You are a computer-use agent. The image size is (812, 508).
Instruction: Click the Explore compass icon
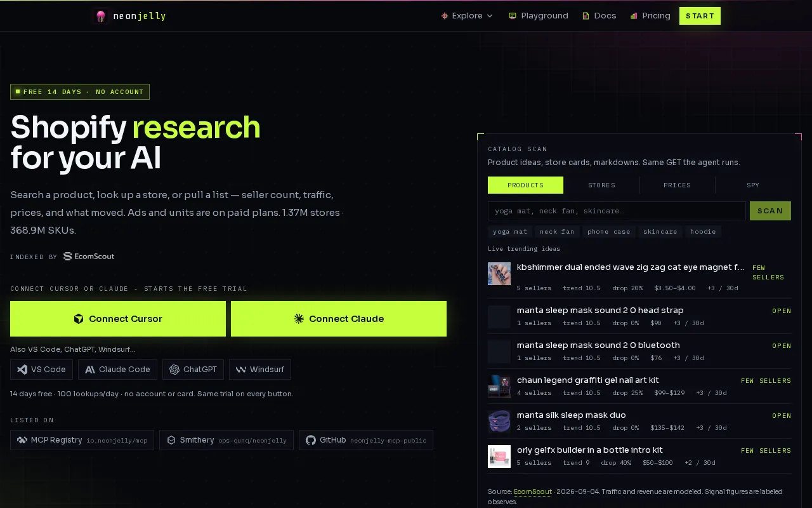[x=445, y=16]
